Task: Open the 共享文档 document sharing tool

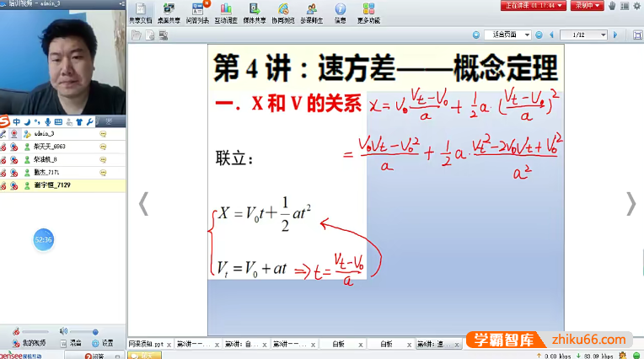Action: (x=140, y=12)
